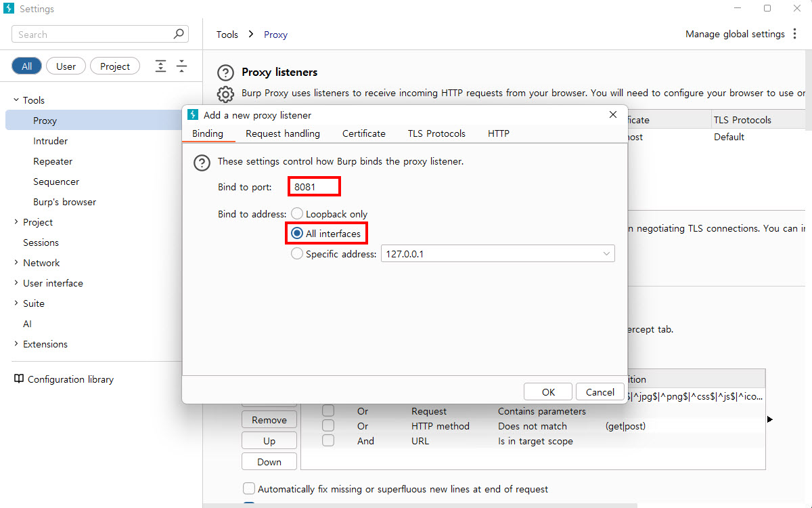Click OK in the proxy listener dialog
The height and width of the screenshot is (508, 812).
548,391
